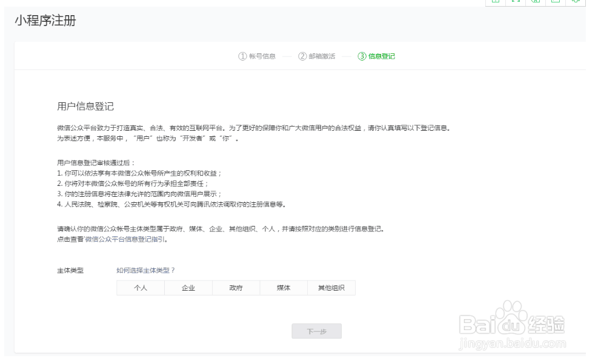This screenshot has height=364, width=598.
Task: Choose 政府 as subject type
Action: coord(236,288)
